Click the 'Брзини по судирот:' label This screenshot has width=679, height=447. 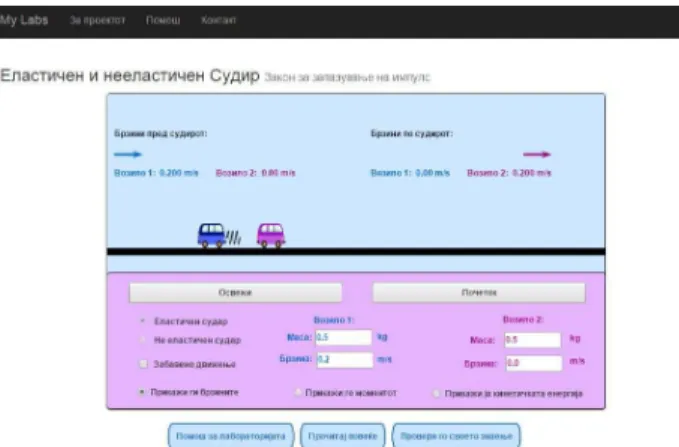click(x=412, y=133)
